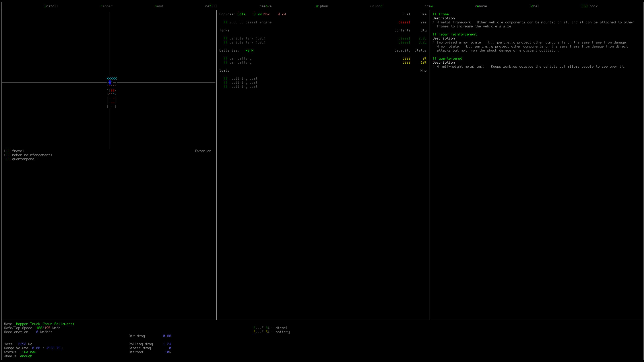
Task: Open the install menu option
Action: (x=51, y=6)
